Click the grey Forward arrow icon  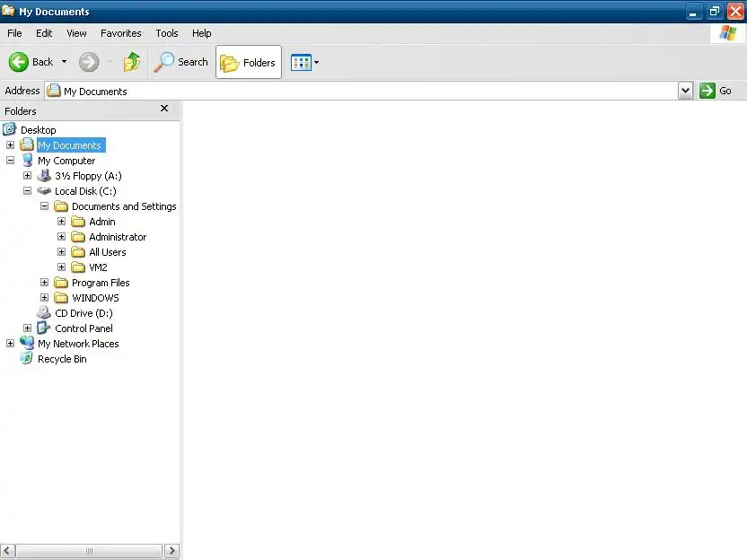(x=89, y=62)
